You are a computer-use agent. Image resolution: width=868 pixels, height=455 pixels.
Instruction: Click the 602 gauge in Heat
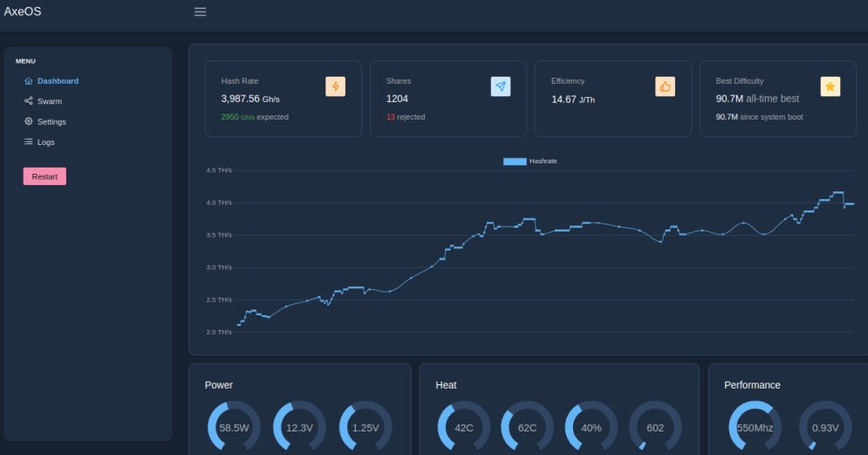tap(655, 427)
